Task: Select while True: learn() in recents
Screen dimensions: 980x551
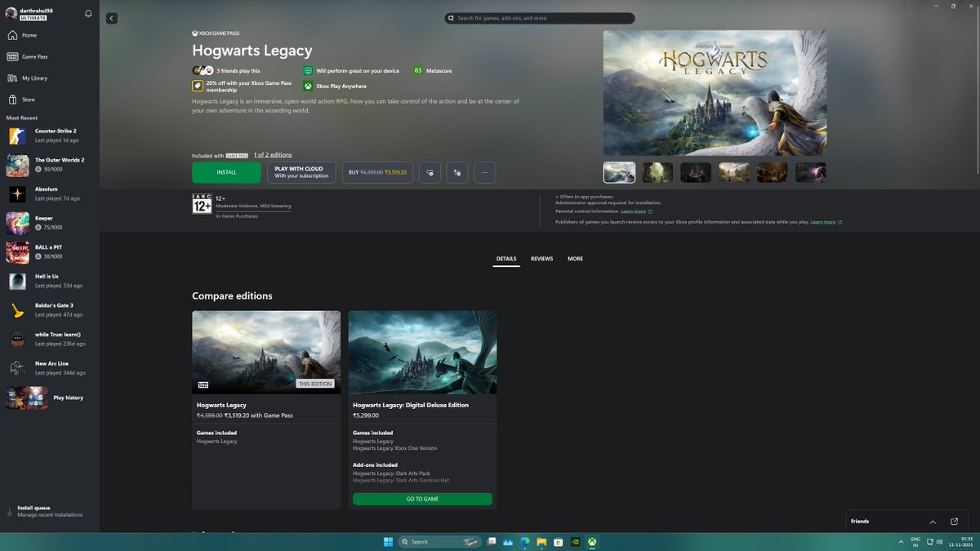Action: [x=50, y=340]
